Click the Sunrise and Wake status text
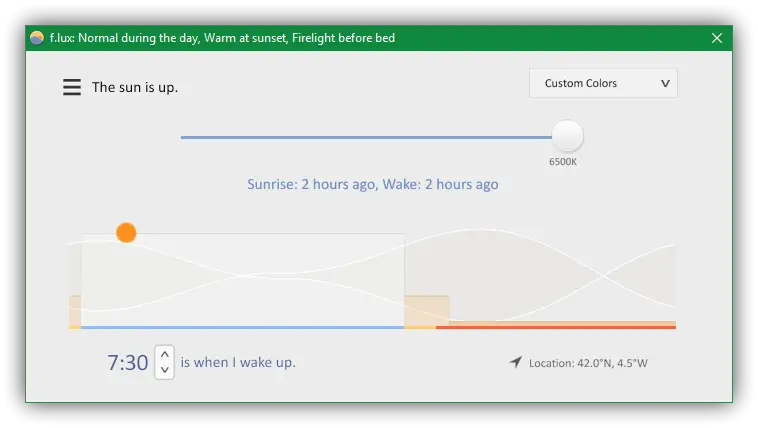Screen dimensions: 758x428 click(372, 184)
